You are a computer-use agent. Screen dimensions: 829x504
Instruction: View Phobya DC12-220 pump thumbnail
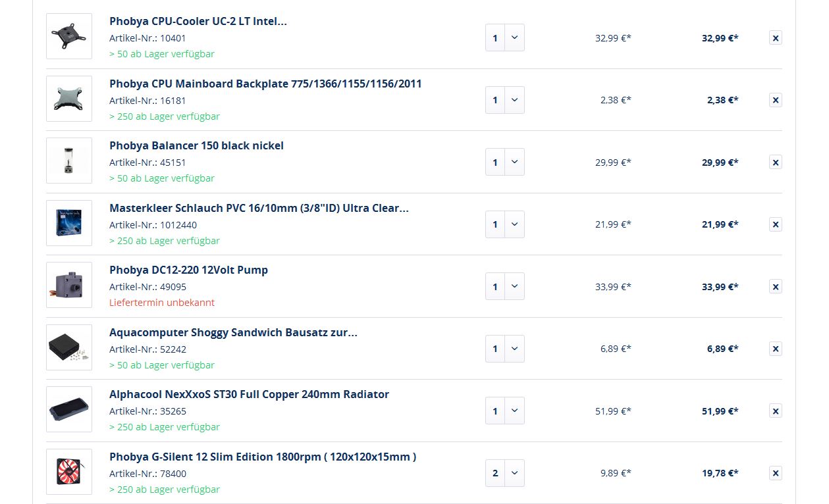coord(69,285)
